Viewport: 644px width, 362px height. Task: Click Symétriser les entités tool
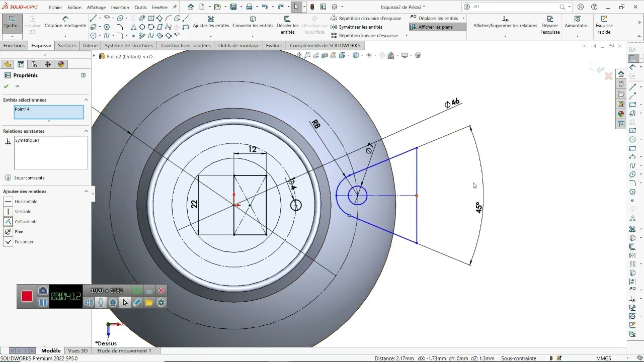pyautogui.click(x=357, y=27)
